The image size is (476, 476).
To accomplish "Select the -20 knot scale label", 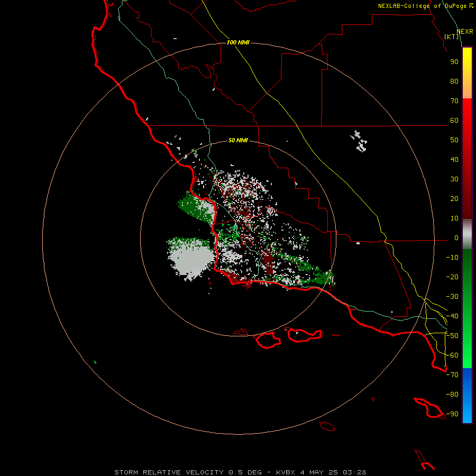I will click(x=452, y=277).
